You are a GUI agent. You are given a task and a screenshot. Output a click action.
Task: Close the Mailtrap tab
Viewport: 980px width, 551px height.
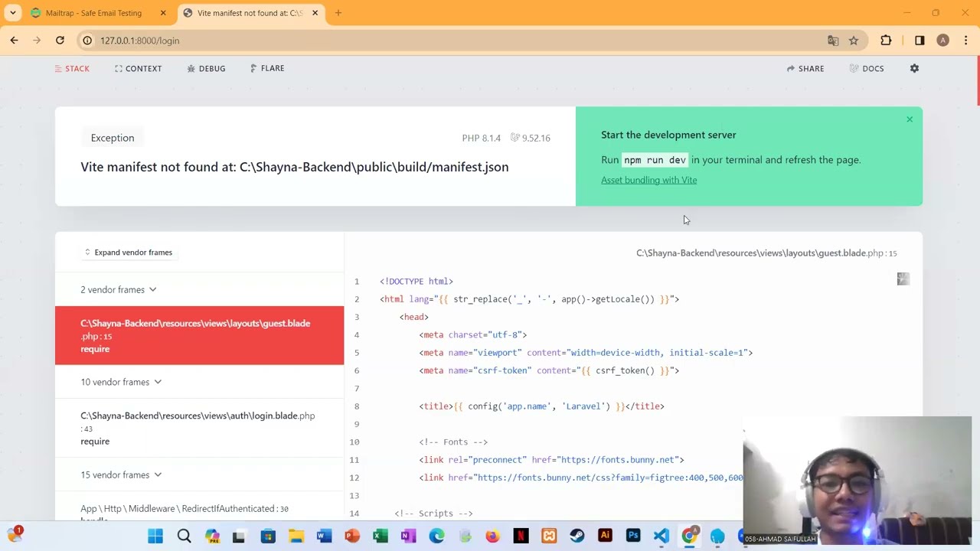[x=163, y=13]
